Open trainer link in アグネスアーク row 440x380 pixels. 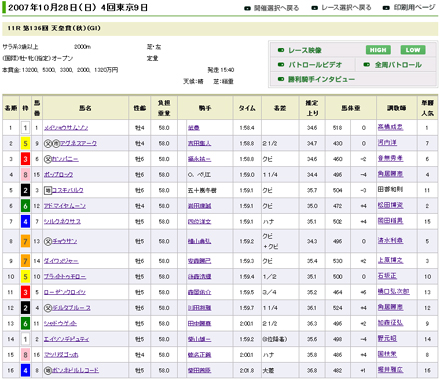point(387,143)
